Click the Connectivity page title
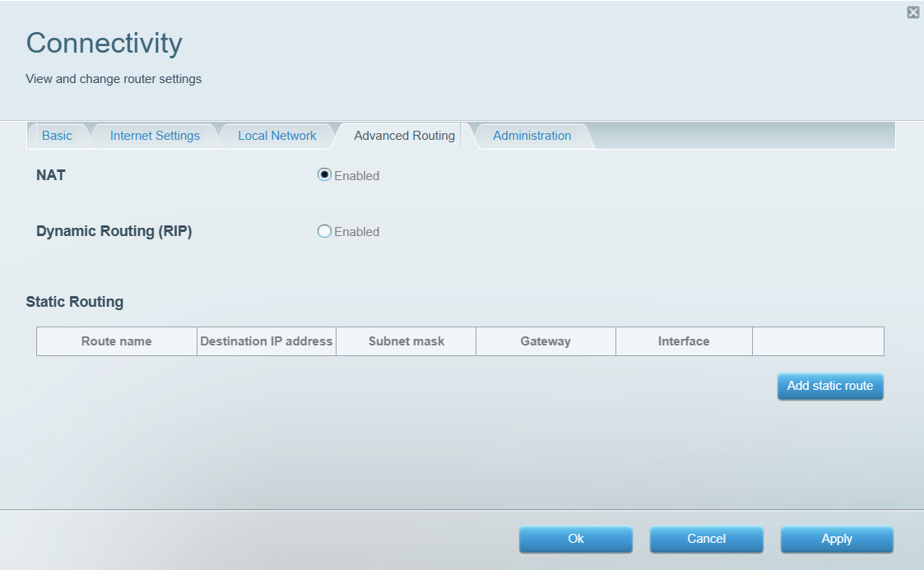This screenshot has width=924, height=570. [x=104, y=44]
